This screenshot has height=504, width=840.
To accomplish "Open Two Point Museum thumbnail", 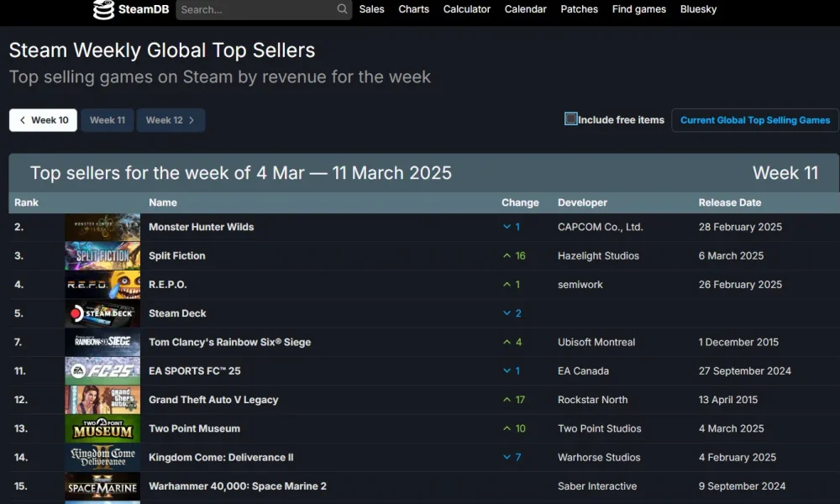I will (102, 428).
